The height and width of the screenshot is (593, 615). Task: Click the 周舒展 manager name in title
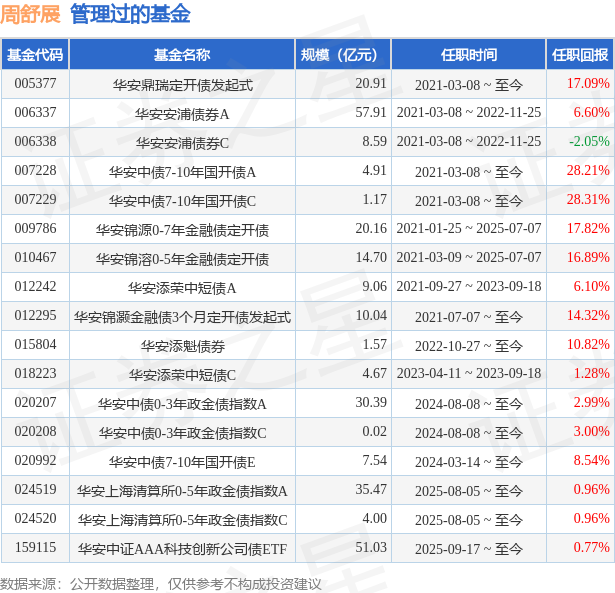click(x=30, y=15)
